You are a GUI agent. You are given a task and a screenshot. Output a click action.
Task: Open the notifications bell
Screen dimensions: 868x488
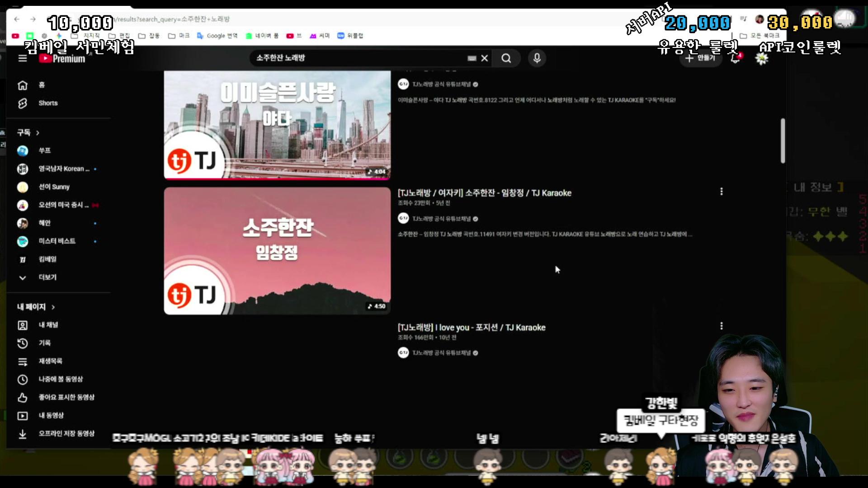(736, 58)
